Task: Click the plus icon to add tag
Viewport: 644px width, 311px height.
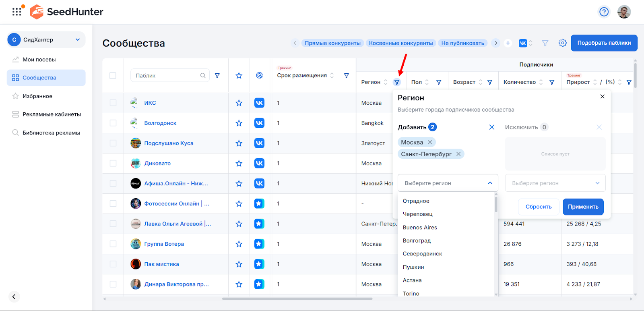Action: [x=508, y=43]
